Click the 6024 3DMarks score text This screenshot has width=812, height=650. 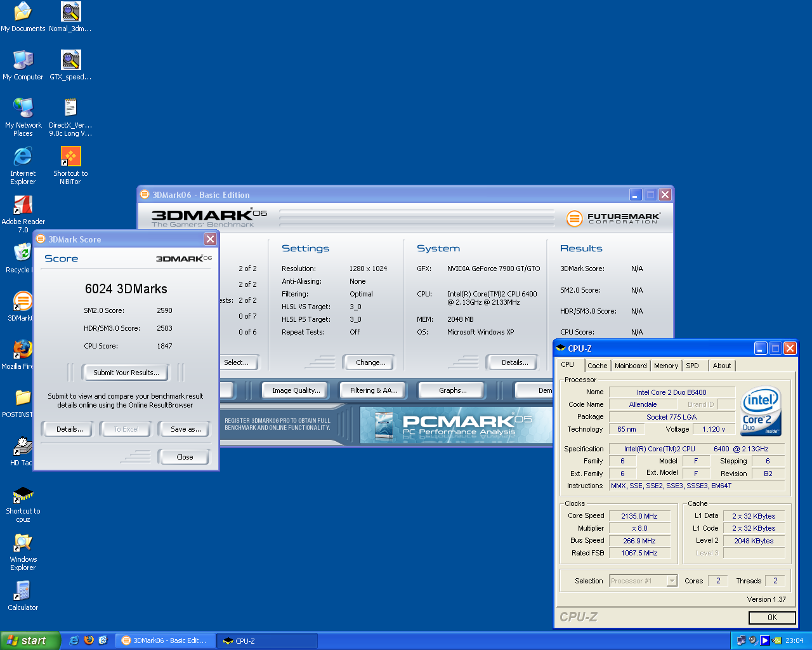click(126, 289)
